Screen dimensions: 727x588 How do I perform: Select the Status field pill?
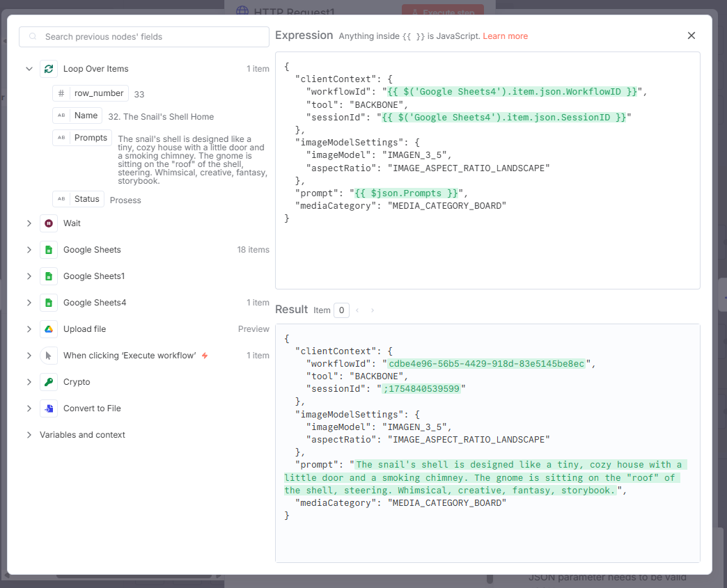pos(79,199)
